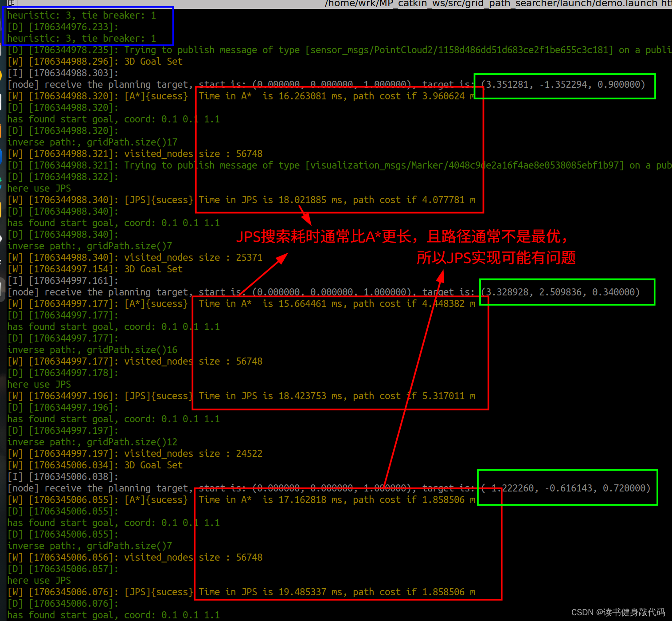Click 'path cost if 5.317011 m' value

[414, 396]
